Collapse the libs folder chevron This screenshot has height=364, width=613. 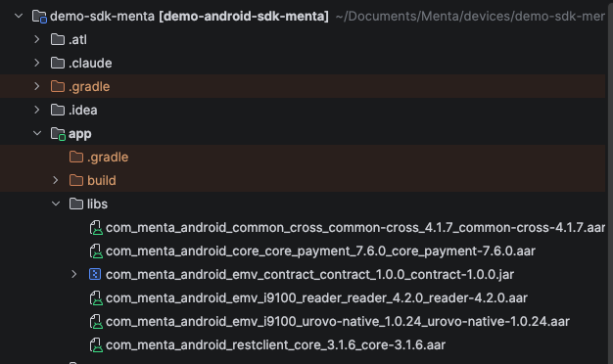56,204
